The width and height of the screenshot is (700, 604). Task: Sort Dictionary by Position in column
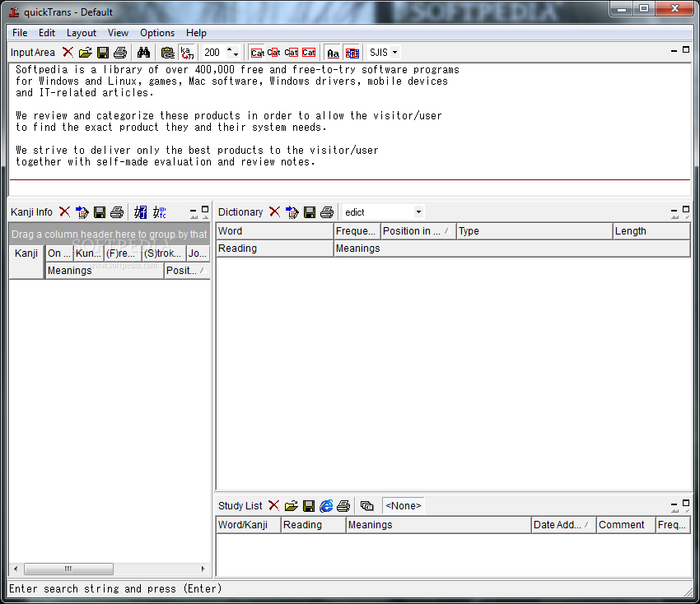(418, 231)
